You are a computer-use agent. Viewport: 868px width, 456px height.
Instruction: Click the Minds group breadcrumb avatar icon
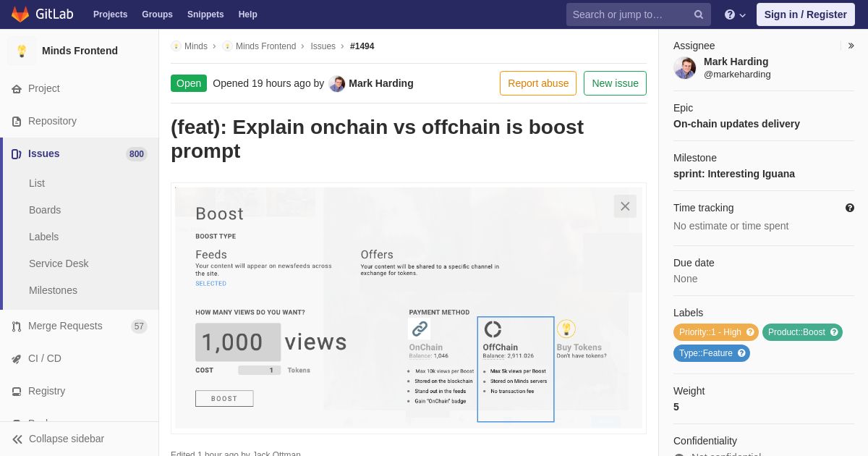176,46
